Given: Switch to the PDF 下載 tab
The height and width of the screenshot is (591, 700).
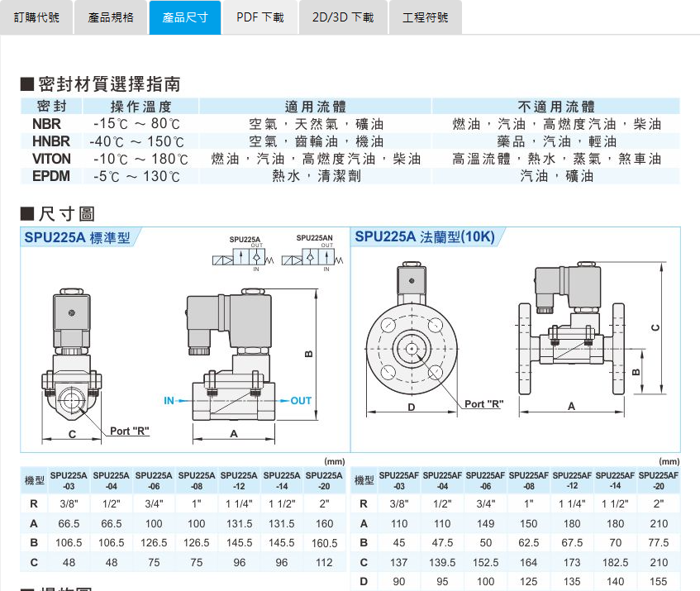Looking at the screenshot, I should 260,17.
